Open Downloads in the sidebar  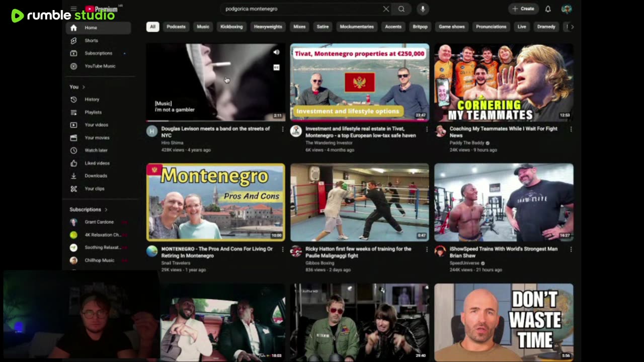pyautogui.click(x=98, y=176)
